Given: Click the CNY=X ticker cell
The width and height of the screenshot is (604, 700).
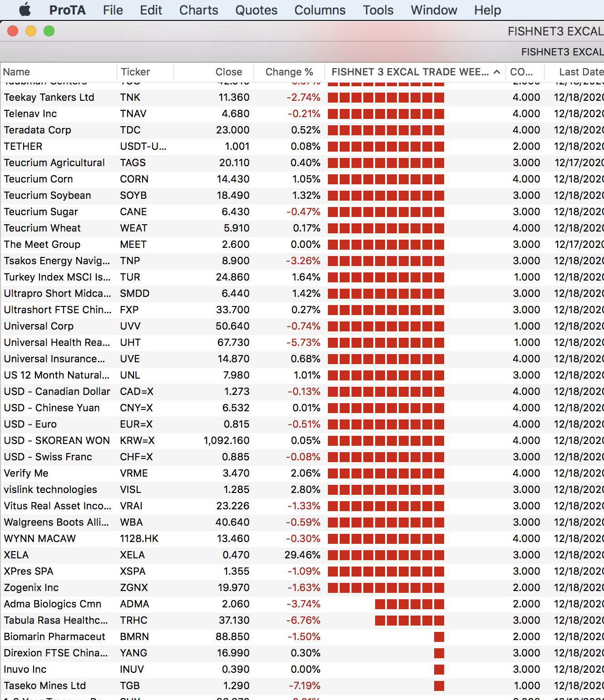Looking at the screenshot, I should (x=136, y=408).
